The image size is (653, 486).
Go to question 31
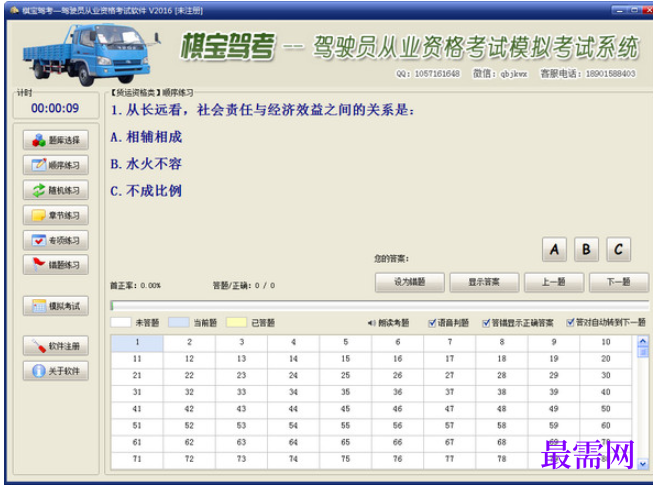137,393
